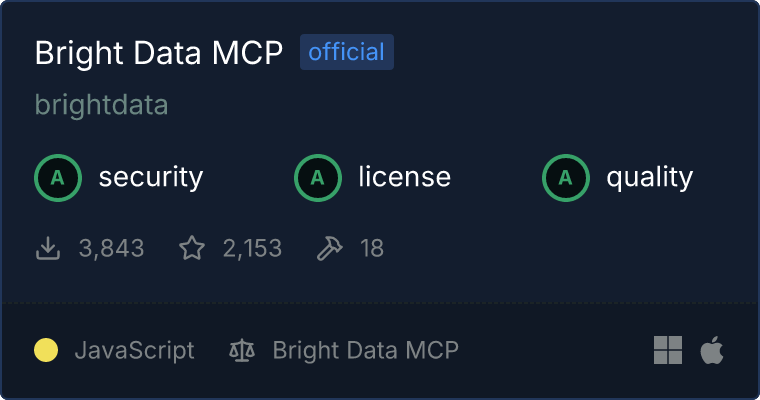Click the Bright Data MCP license text
The height and width of the screenshot is (400, 760).
(x=365, y=350)
